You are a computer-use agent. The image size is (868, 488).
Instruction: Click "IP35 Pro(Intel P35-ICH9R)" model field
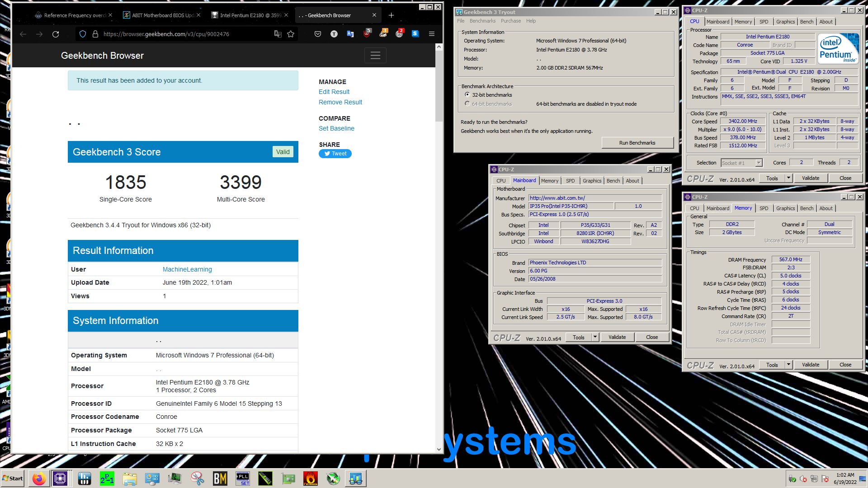[x=571, y=206]
